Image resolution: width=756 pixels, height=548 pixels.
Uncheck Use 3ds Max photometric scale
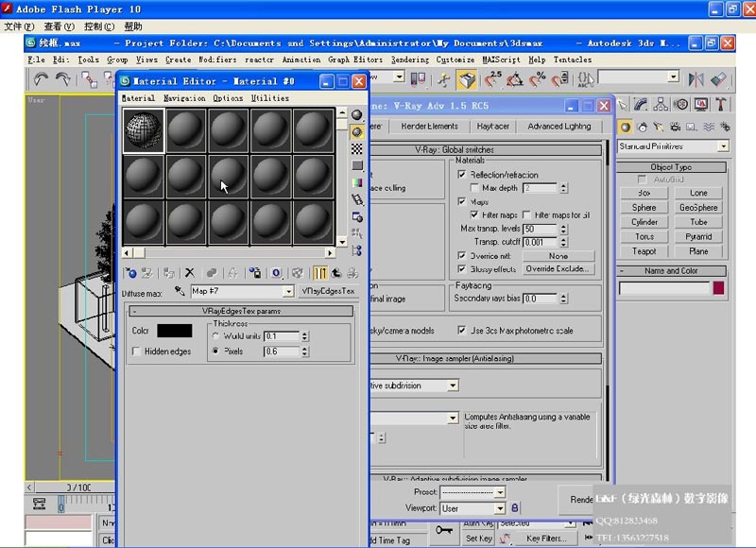pos(462,330)
